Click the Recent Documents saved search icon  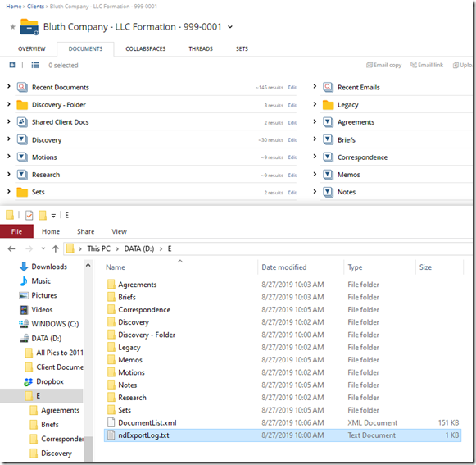(22, 87)
